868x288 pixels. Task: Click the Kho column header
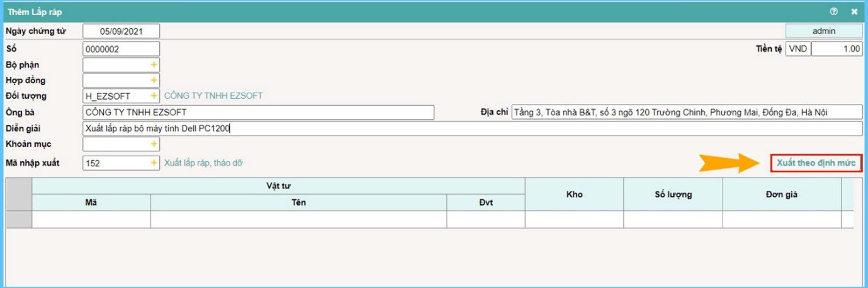point(574,194)
